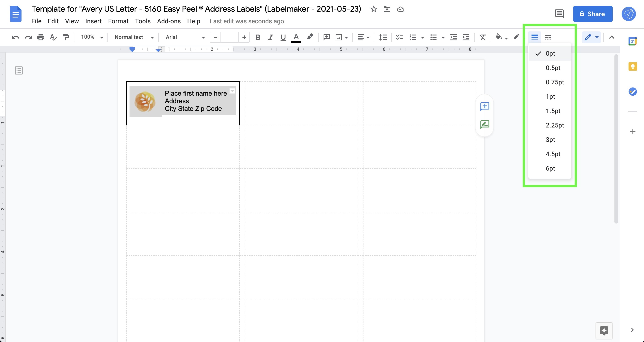Click the decrease indent icon
Screen dimensions: 644x342
[453, 37]
